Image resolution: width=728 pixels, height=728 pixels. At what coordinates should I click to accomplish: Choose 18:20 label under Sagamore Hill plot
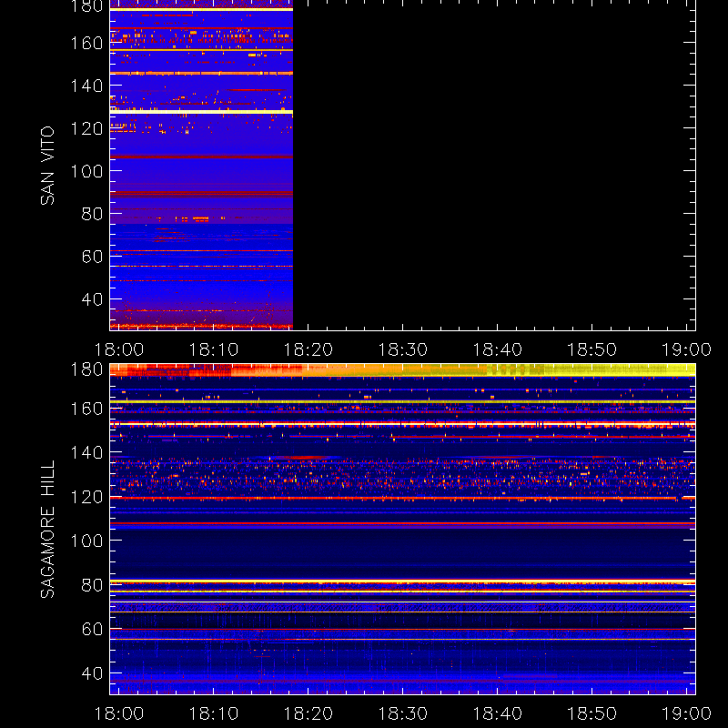pos(308,713)
